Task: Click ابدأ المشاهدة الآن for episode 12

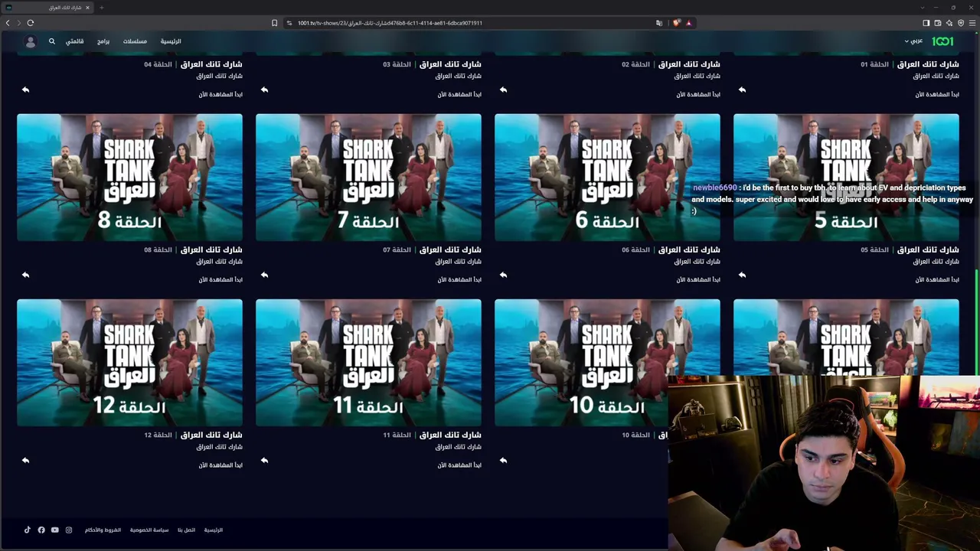Action: 220,465
